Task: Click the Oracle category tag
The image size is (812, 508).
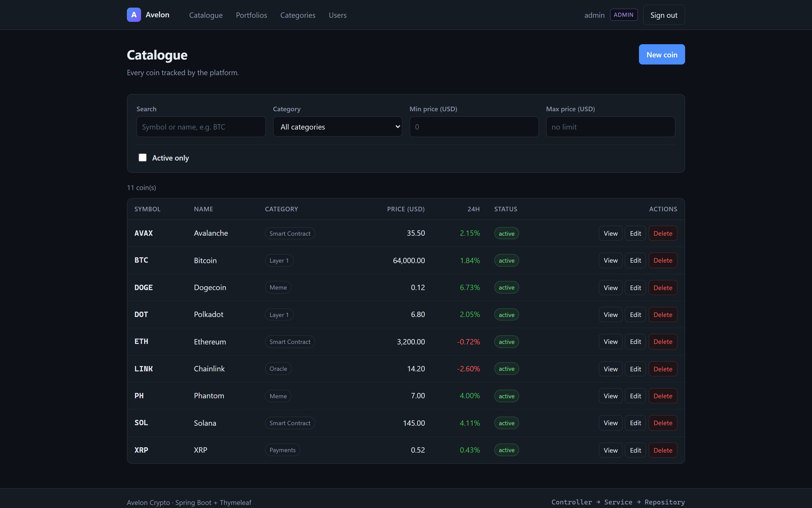Action: click(278, 369)
